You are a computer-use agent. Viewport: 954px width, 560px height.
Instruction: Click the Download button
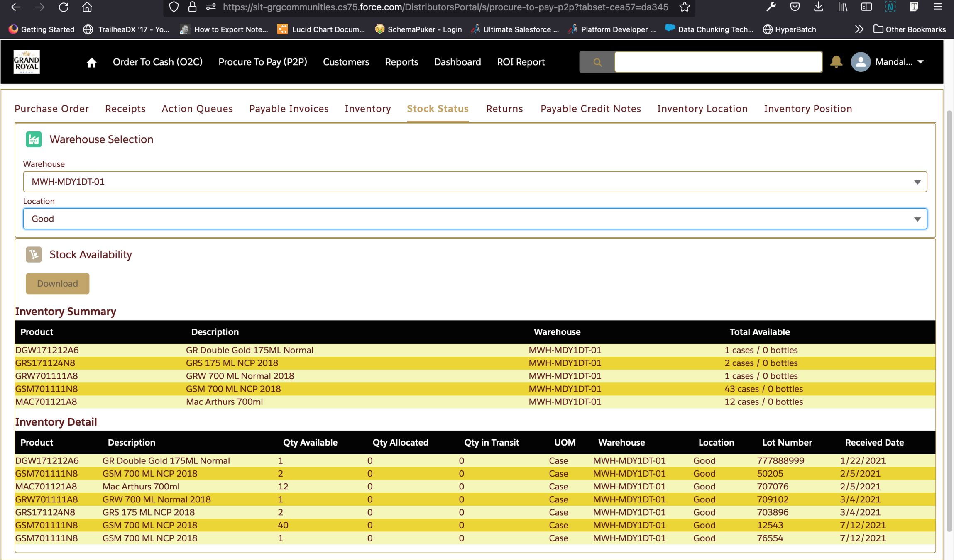(57, 284)
